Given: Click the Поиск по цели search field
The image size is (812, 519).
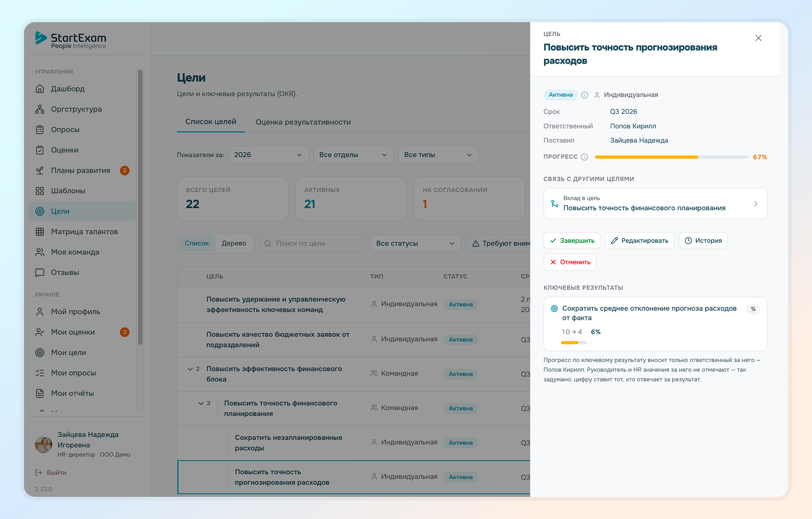Looking at the screenshot, I should tap(312, 243).
